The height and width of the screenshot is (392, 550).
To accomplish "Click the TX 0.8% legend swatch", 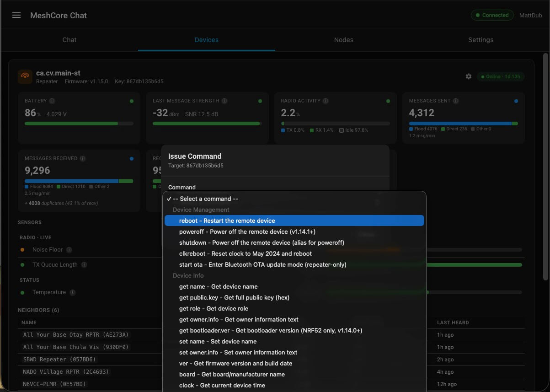I will click(283, 130).
